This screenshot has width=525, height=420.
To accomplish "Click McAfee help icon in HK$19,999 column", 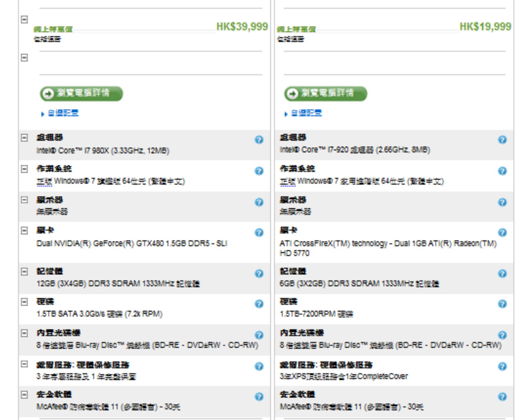I will tap(502, 397).
